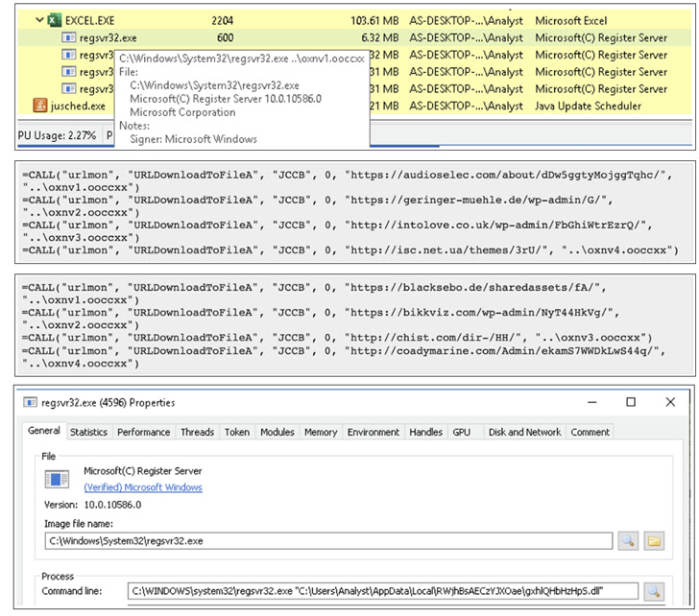The image size is (699, 616).
Task: Maximize the regsvr32.exe Properties window
Action: click(631, 402)
